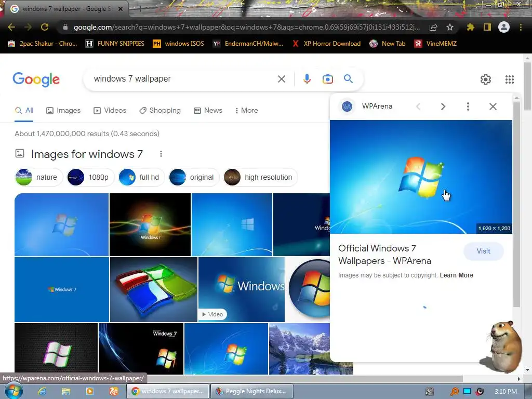Open preview panel three-dot options
The image size is (532, 399).
click(x=468, y=107)
